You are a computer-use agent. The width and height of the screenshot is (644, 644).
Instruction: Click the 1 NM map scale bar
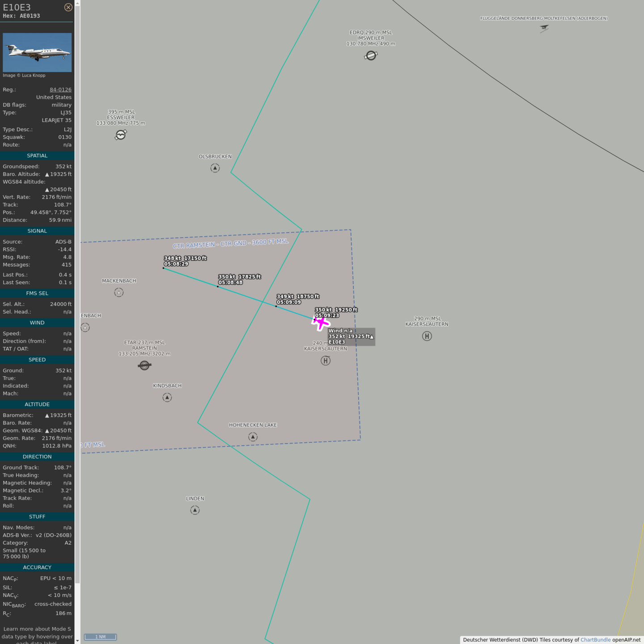101,637
